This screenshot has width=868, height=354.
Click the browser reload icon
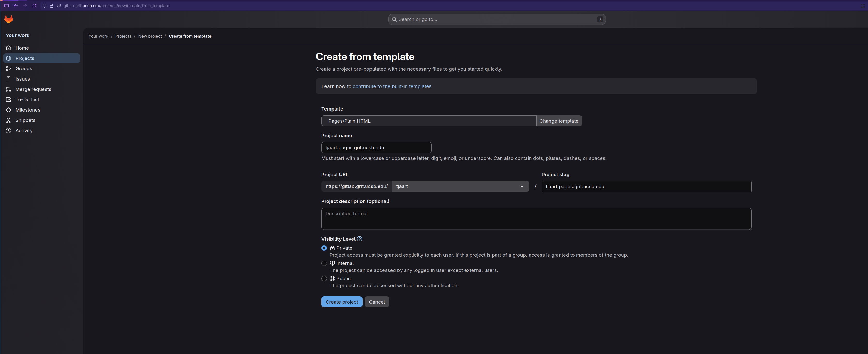click(x=34, y=6)
